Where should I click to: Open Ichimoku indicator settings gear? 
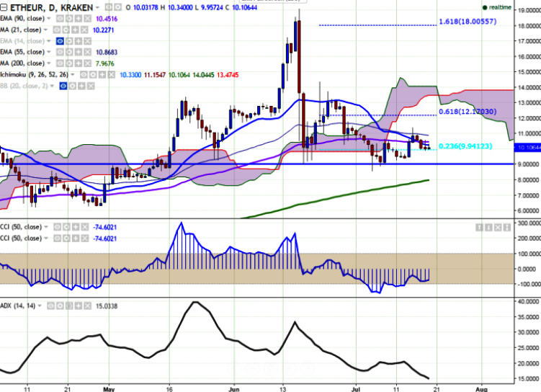[93, 75]
